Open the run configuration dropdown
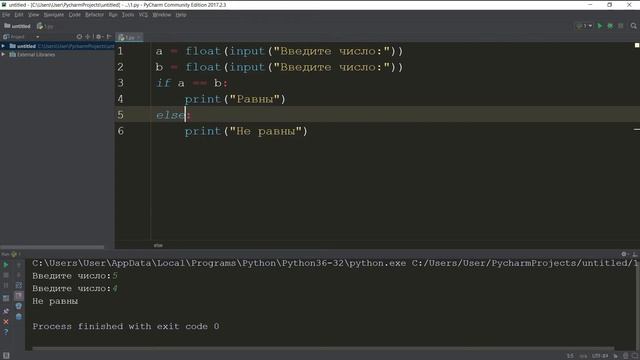 click(x=584, y=26)
